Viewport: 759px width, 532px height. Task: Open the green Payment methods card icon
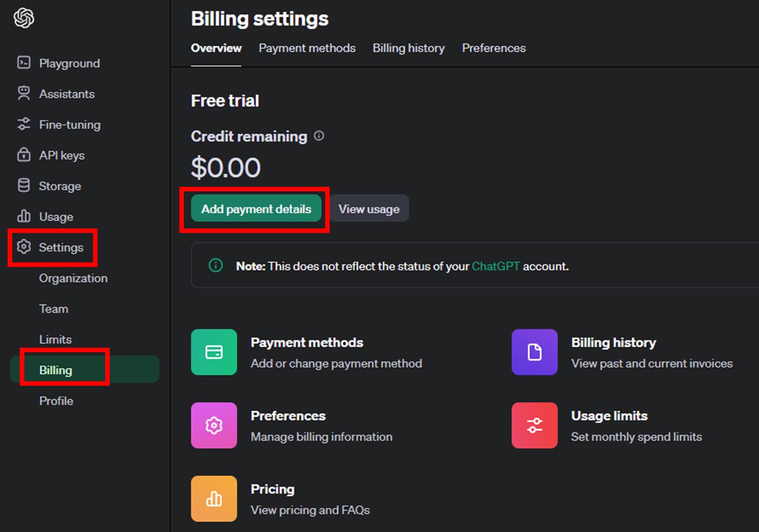point(214,352)
